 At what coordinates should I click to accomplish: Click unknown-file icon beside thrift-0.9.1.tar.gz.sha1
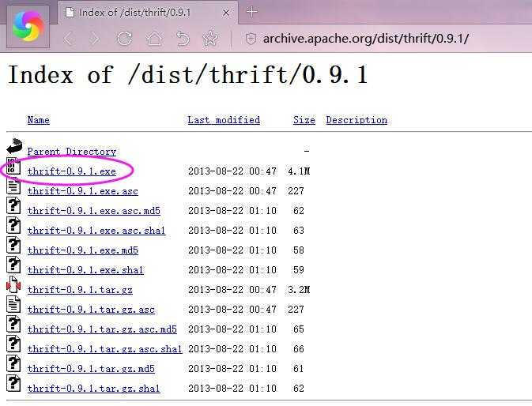click(x=13, y=383)
